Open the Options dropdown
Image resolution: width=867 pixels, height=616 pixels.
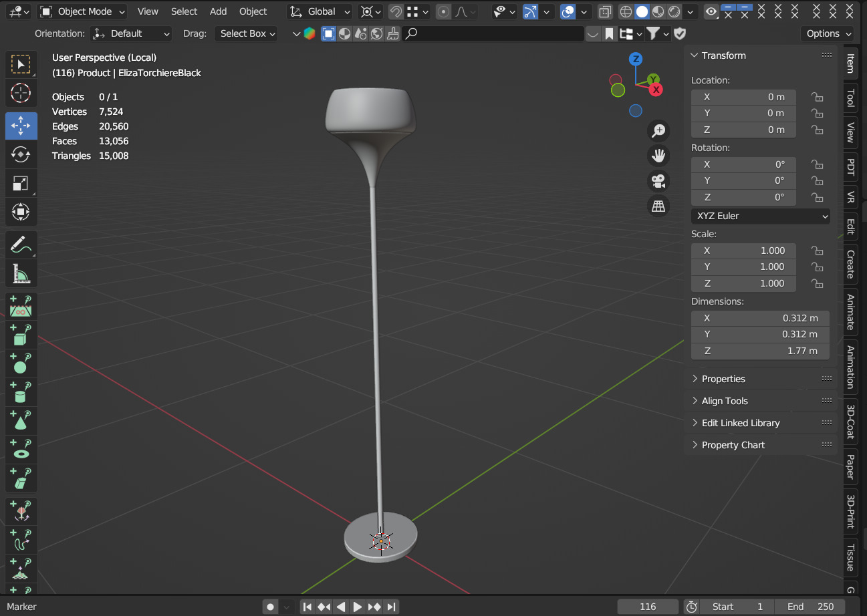(827, 33)
